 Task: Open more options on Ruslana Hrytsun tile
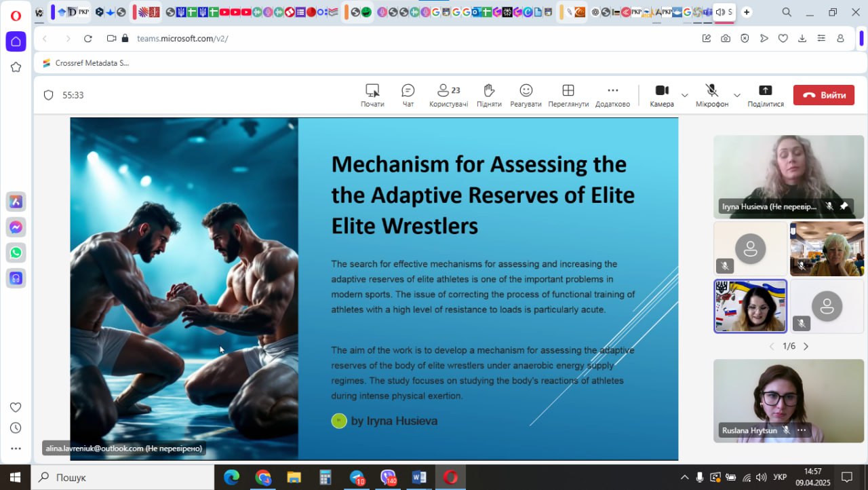802,430
